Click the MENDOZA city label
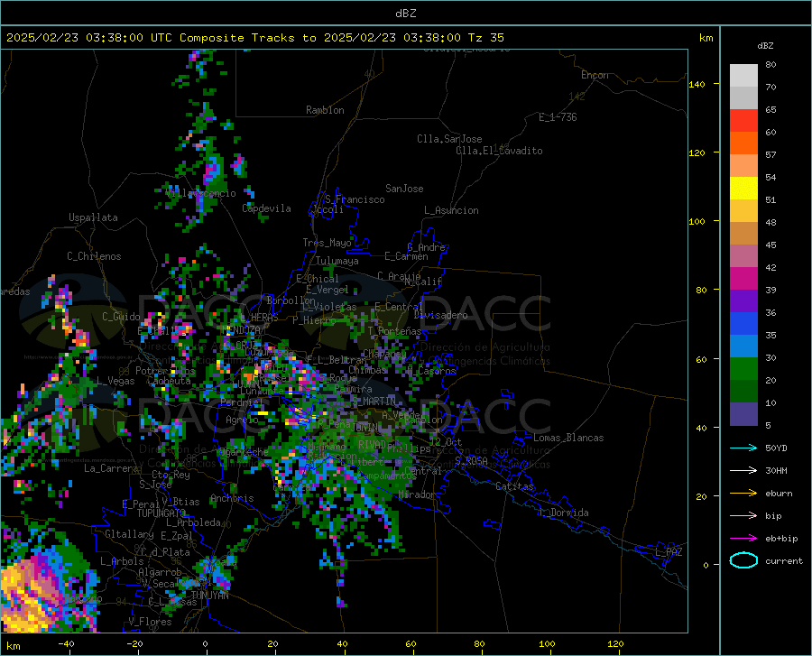Screen dimensions: 812x656 click(241, 330)
